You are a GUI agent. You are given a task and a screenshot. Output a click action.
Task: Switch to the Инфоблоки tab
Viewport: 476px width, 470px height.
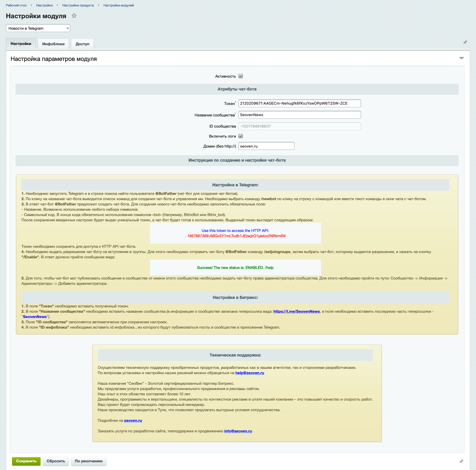coord(53,44)
